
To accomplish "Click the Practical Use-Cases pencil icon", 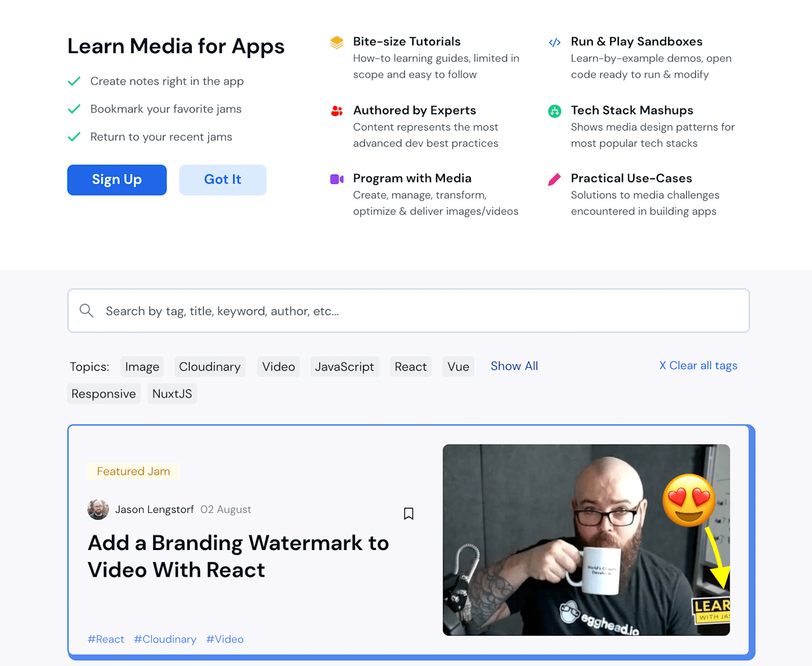I will [554, 179].
